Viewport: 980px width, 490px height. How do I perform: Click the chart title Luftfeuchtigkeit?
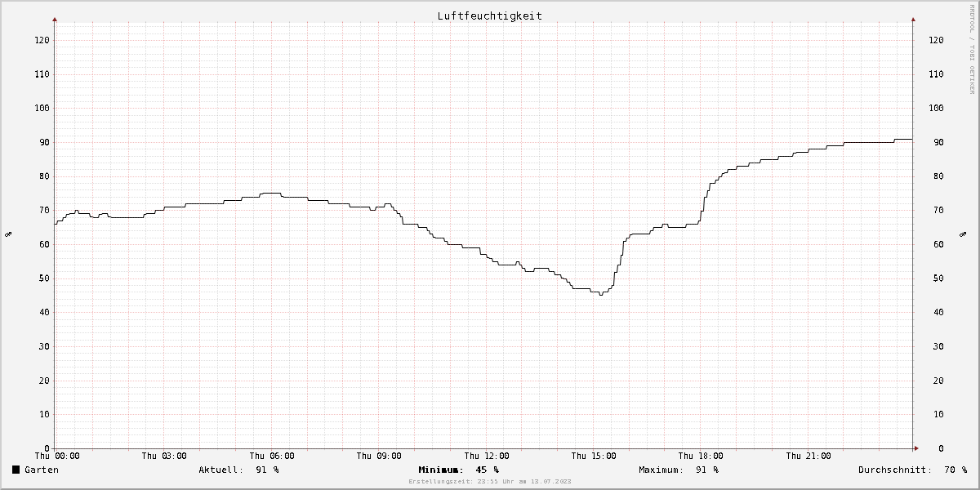489,16
